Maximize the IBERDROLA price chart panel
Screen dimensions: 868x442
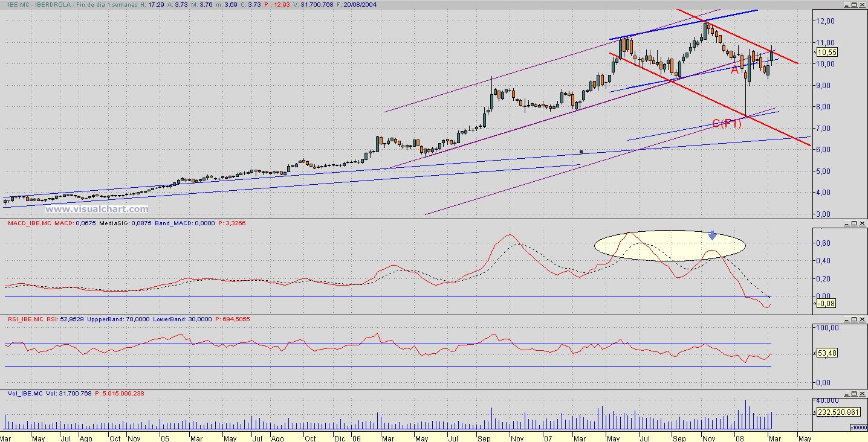(x=855, y=4)
